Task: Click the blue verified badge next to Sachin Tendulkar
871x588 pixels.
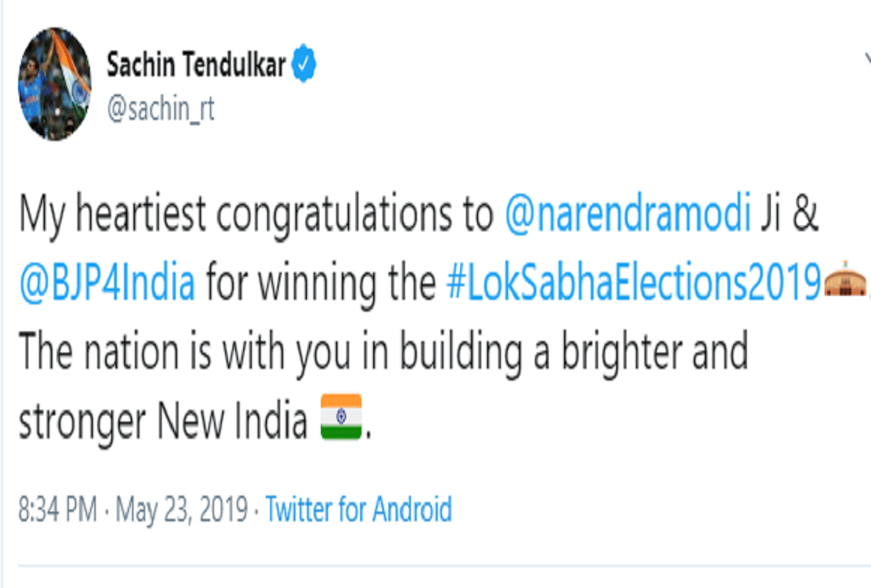Action: coord(304,62)
